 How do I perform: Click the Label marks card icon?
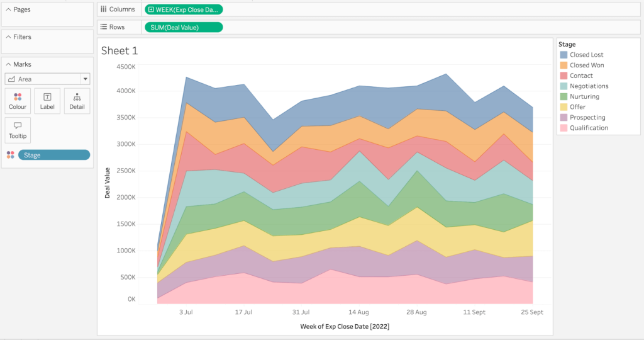(47, 96)
